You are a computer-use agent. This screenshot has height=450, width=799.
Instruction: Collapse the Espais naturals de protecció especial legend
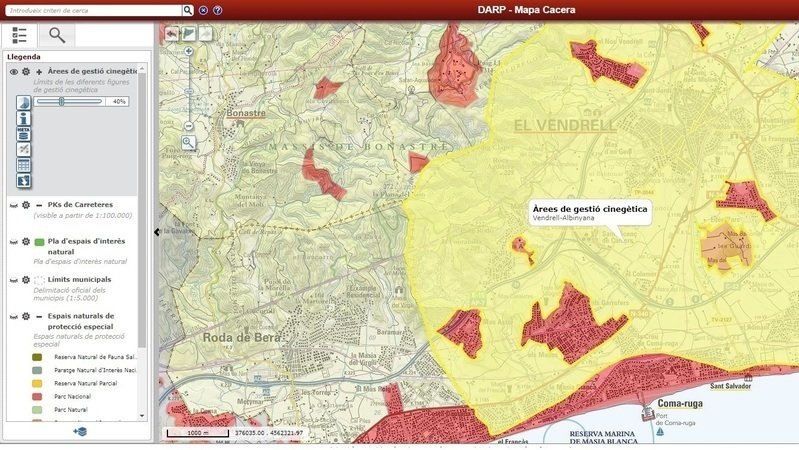click(x=39, y=317)
